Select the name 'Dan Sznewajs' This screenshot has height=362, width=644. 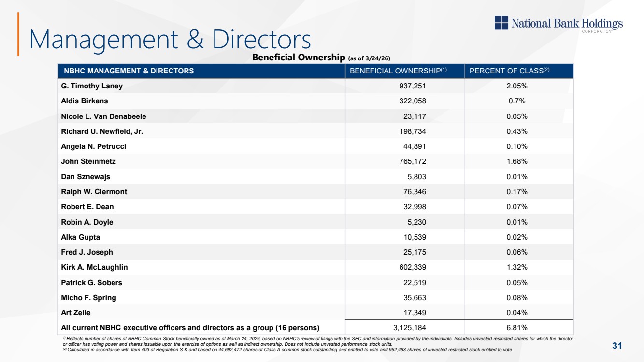pyautogui.click(x=86, y=177)
